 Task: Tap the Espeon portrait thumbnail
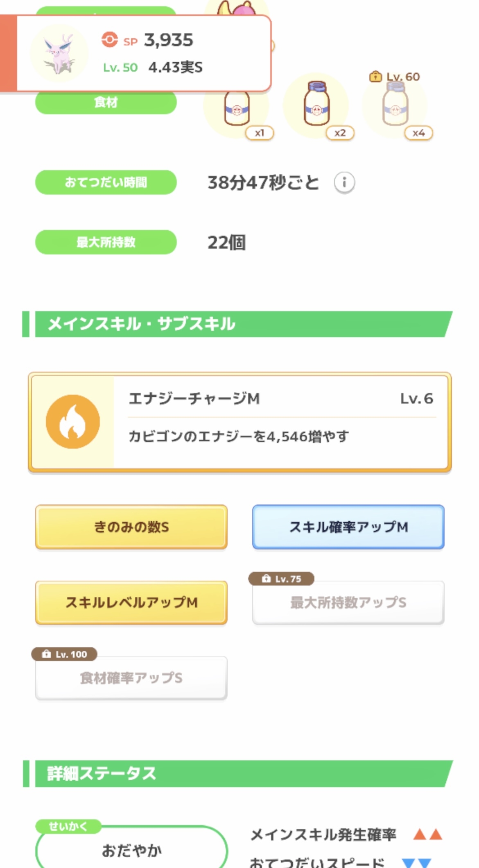[x=59, y=54]
